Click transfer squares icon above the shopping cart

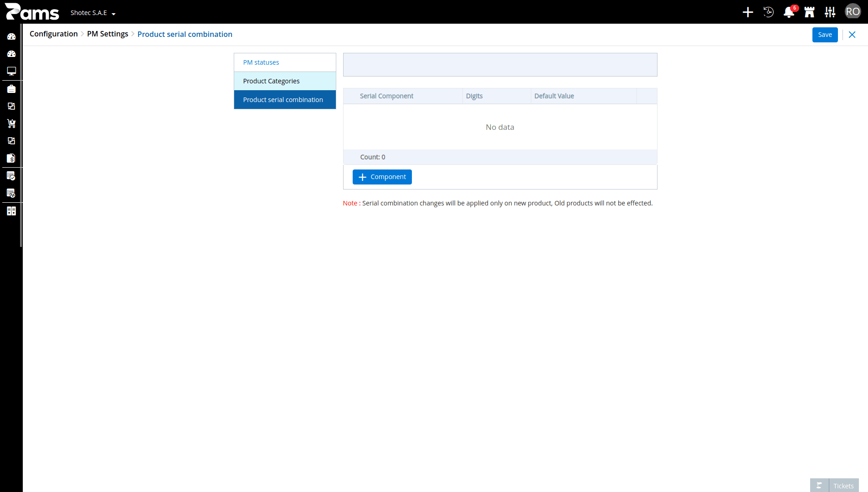(x=11, y=106)
